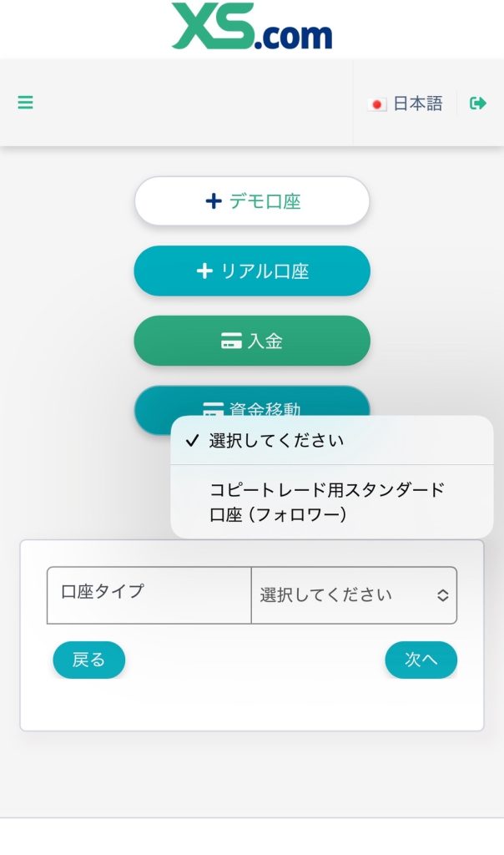The image size is (504, 855).
Task: Click the XS.com logo
Action: 252,27
